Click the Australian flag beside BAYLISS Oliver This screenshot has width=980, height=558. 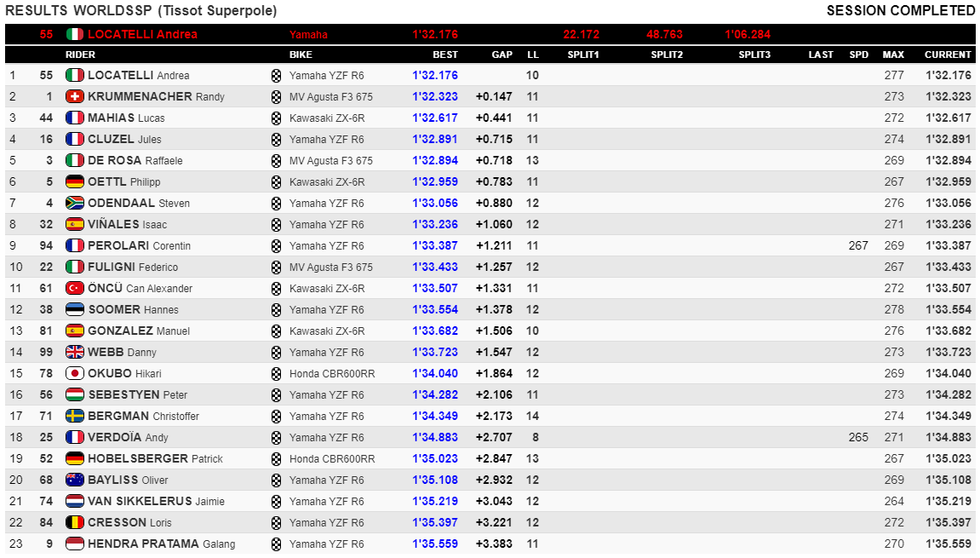coord(74,479)
